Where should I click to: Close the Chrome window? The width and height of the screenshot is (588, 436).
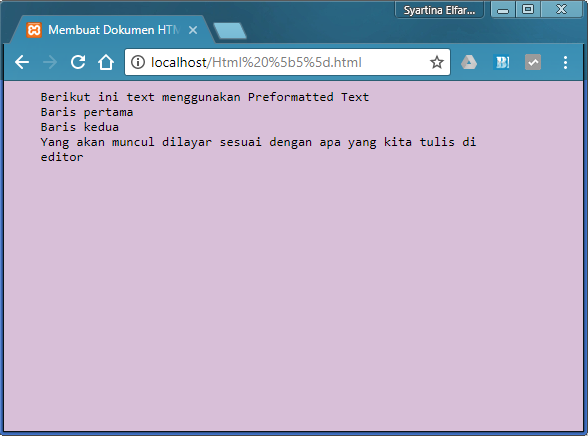(561, 10)
